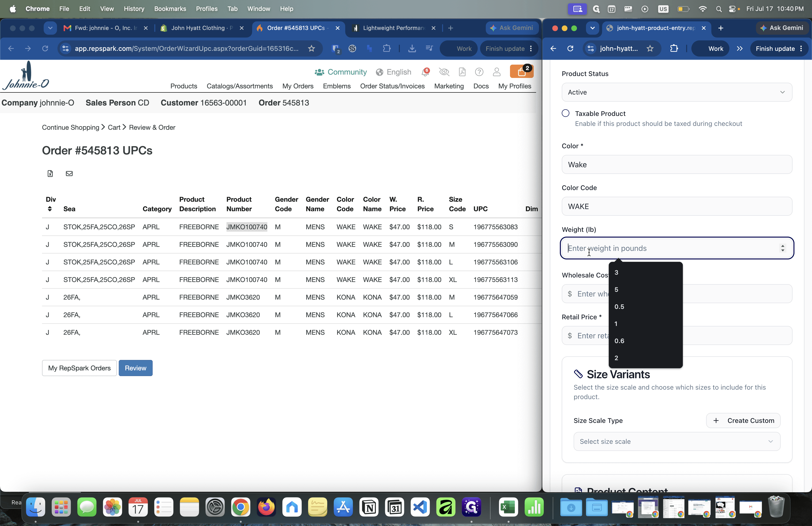Reload the john-hyatt product entry page

point(570,48)
